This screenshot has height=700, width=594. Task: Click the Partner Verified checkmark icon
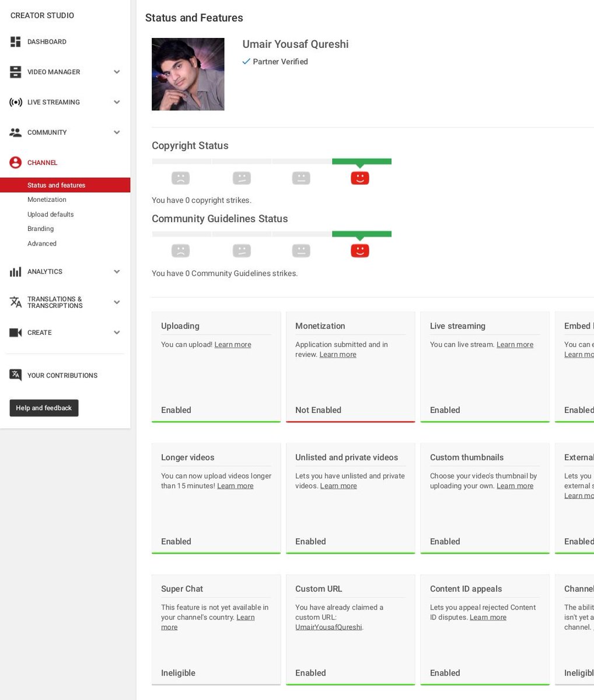pyautogui.click(x=246, y=61)
